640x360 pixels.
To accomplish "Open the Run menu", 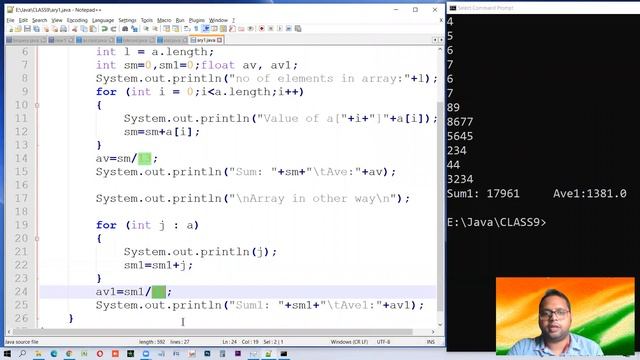I will point(180,20).
